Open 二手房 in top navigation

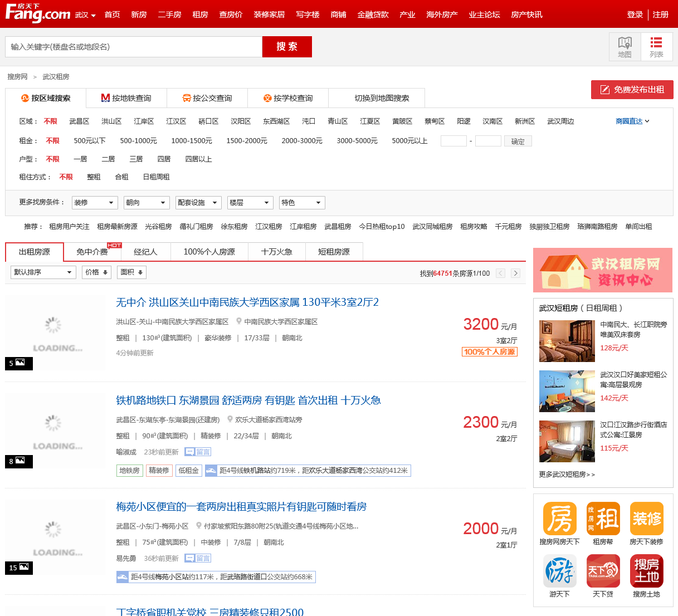[169, 14]
